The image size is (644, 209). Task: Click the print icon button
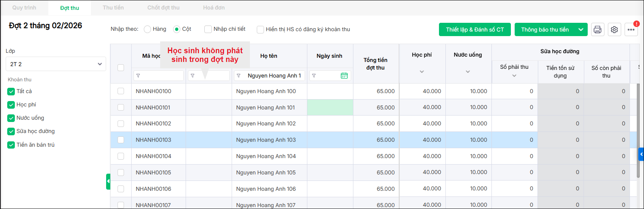click(x=598, y=30)
